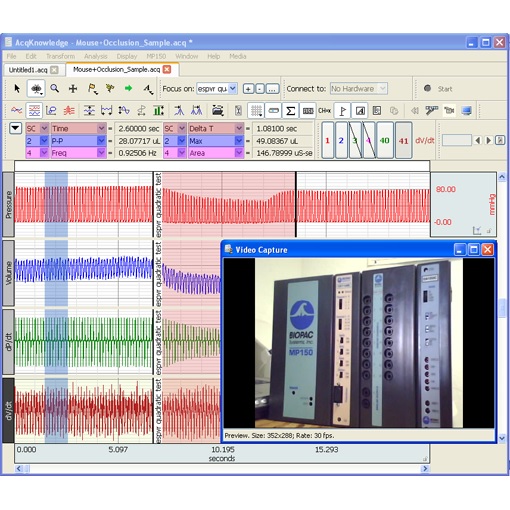Open the File menu
Image resolution: width=510 pixels, height=510 pixels.
11,56
